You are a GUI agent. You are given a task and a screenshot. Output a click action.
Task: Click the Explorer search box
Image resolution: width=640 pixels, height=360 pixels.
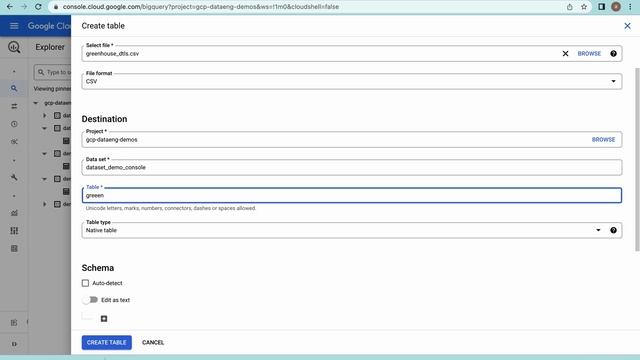(x=53, y=72)
